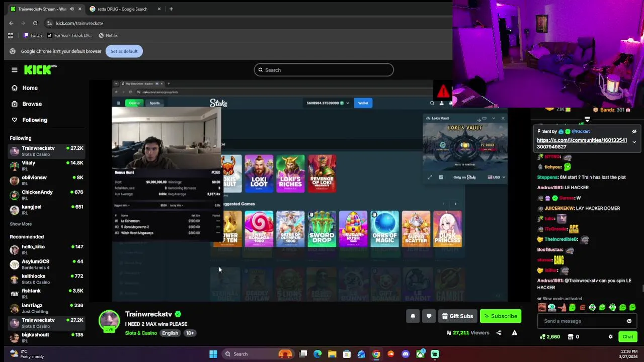644x362 pixels.
Task: Open the TikTok For You bookmark
Action: click(x=69, y=36)
